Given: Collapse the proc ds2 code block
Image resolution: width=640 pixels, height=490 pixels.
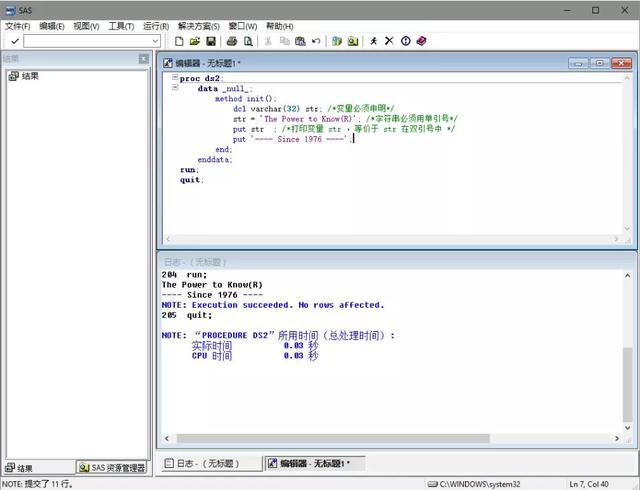Looking at the screenshot, I should (175, 78).
